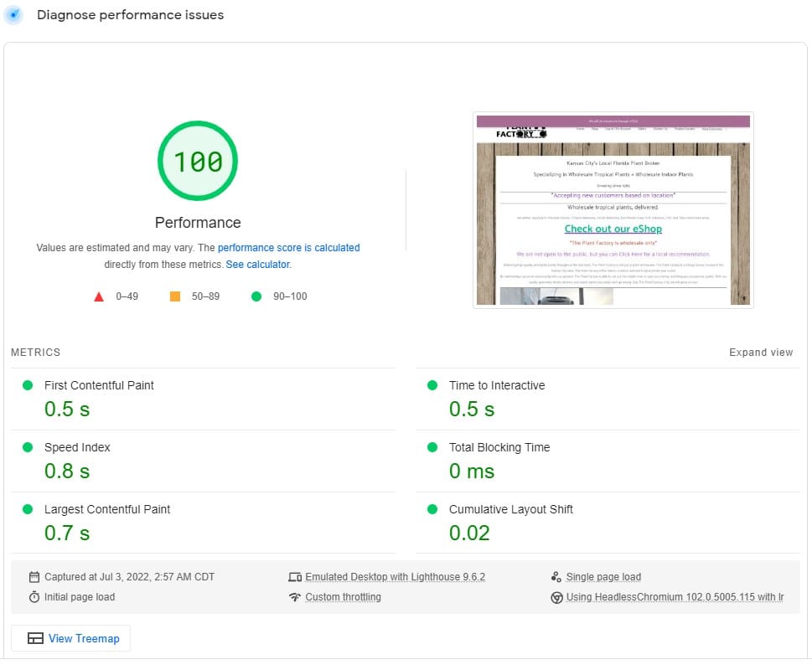Open the See calculator link

pos(258,265)
